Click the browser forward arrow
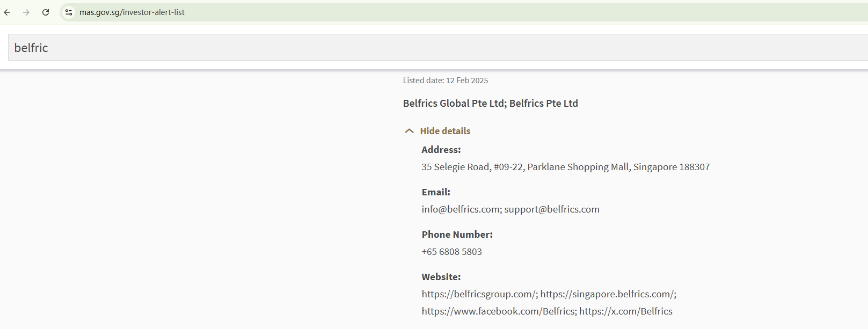868x329 pixels. [26, 12]
